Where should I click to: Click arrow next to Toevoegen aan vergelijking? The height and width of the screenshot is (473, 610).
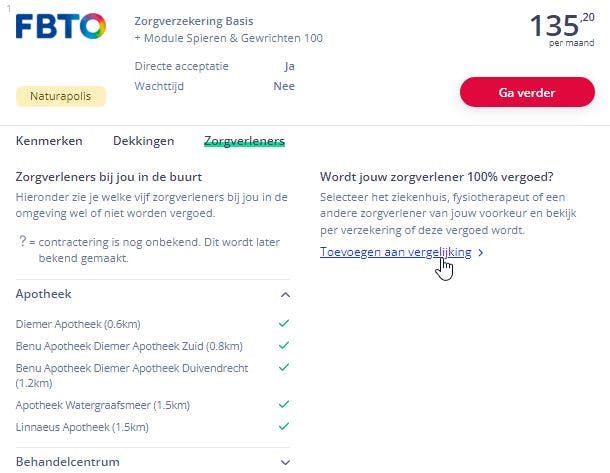coord(481,253)
